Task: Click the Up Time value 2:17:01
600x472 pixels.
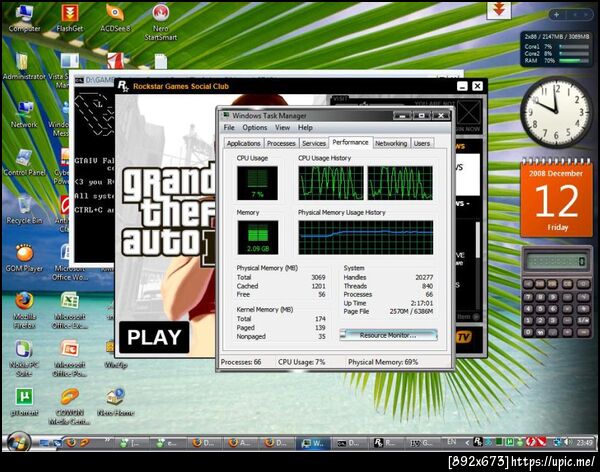Action: pos(422,303)
